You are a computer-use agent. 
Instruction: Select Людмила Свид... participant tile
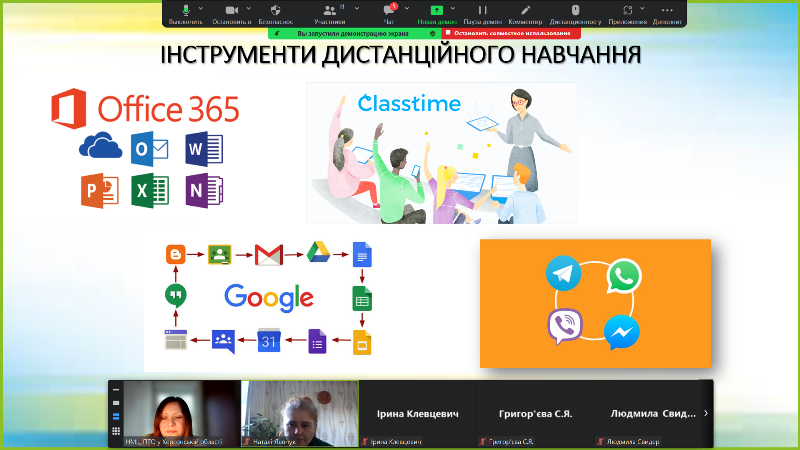click(654, 413)
